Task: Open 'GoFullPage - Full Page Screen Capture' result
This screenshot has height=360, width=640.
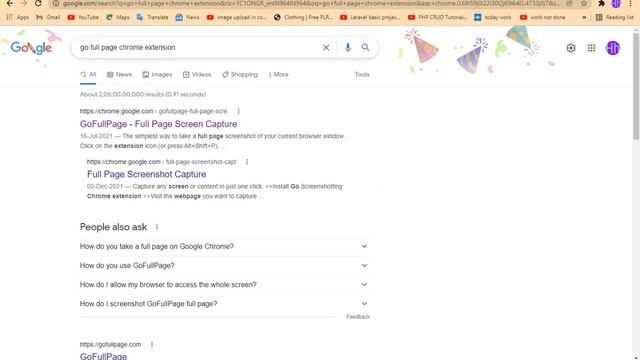Action: tap(158, 124)
